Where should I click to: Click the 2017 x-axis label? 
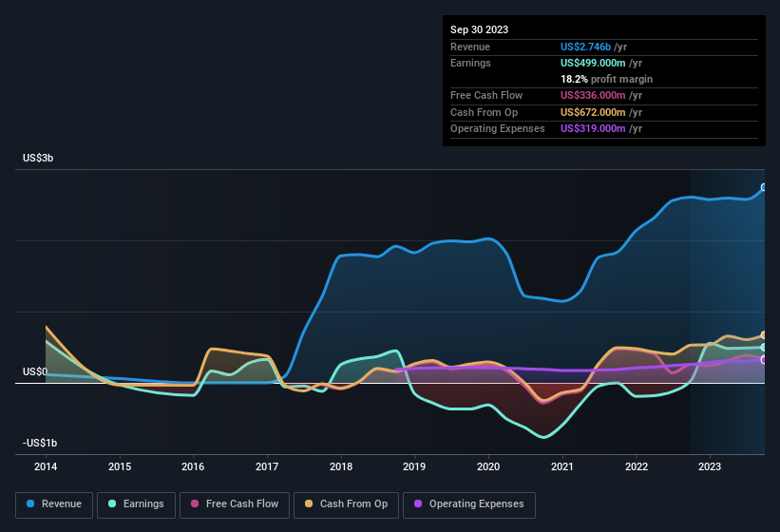coord(267,466)
